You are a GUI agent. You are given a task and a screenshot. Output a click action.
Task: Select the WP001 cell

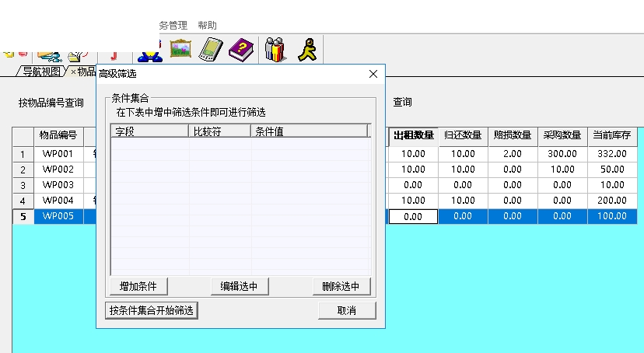(x=58, y=154)
